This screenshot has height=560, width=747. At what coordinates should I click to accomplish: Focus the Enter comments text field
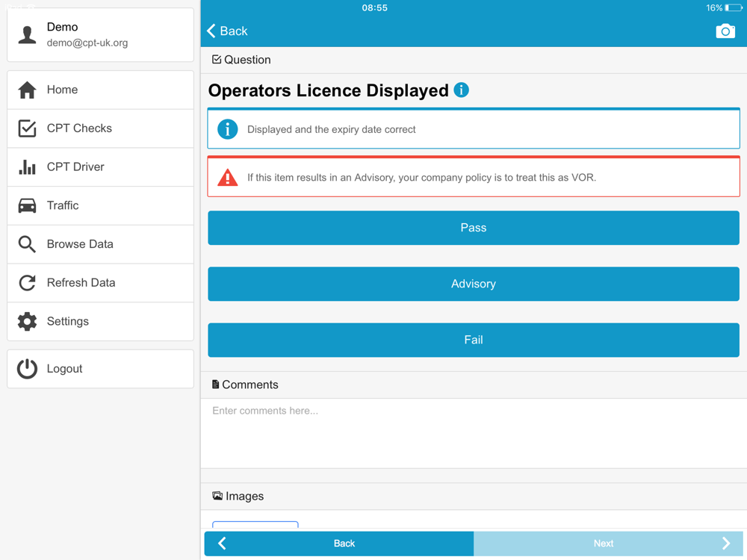pos(473,432)
